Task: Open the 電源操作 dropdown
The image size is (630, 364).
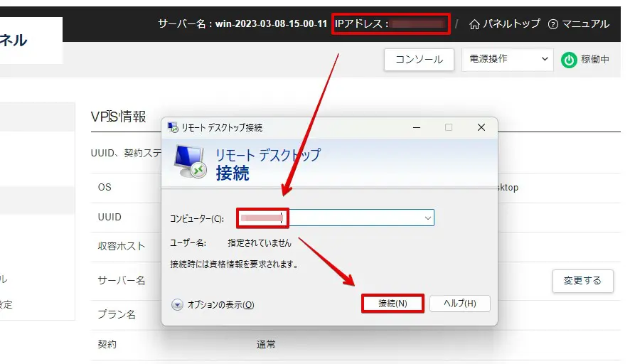Action: [x=508, y=60]
